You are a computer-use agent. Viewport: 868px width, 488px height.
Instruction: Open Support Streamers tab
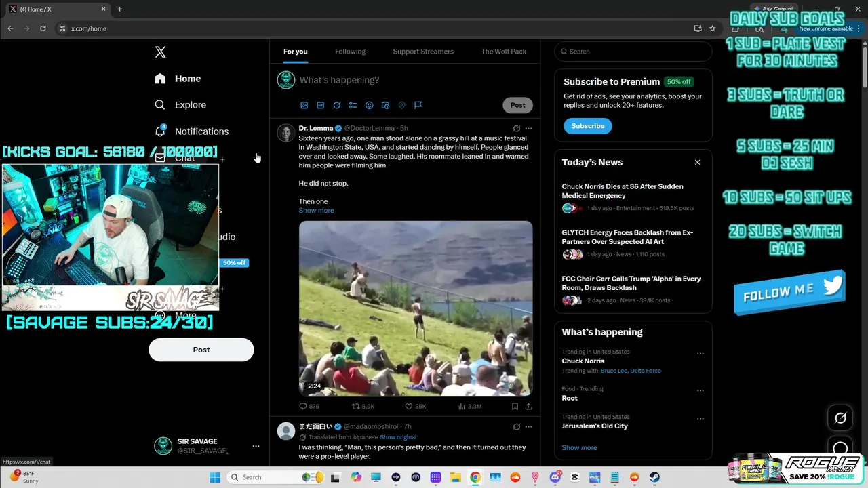pyautogui.click(x=423, y=52)
